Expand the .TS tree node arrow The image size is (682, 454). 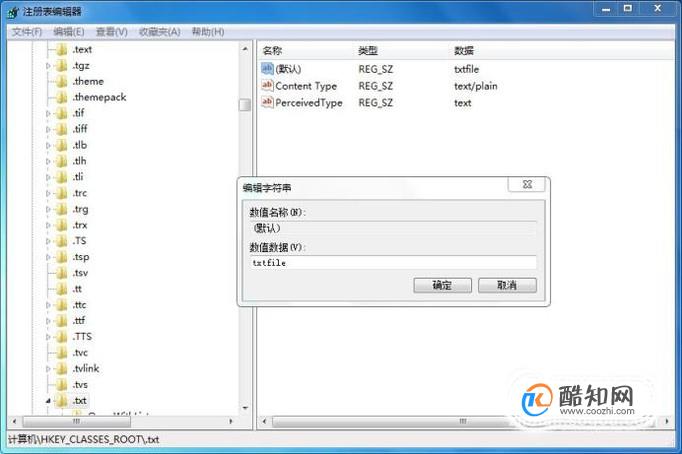pos(48,241)
